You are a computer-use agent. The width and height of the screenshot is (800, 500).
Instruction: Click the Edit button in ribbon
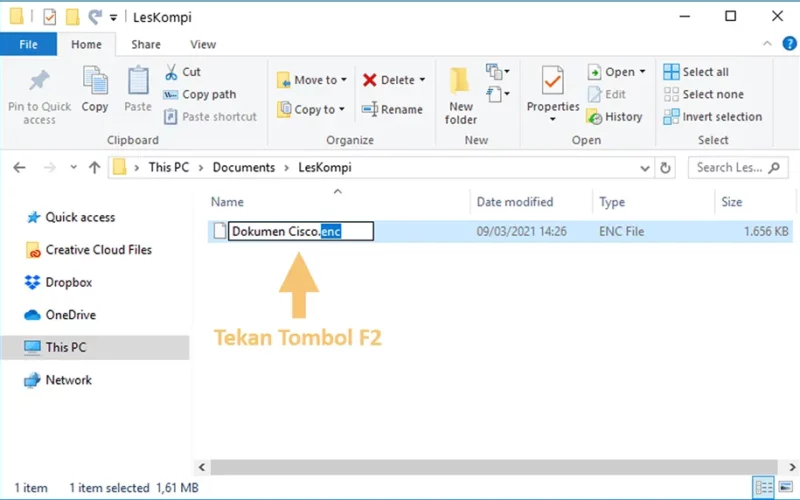(x=607, y=94)
